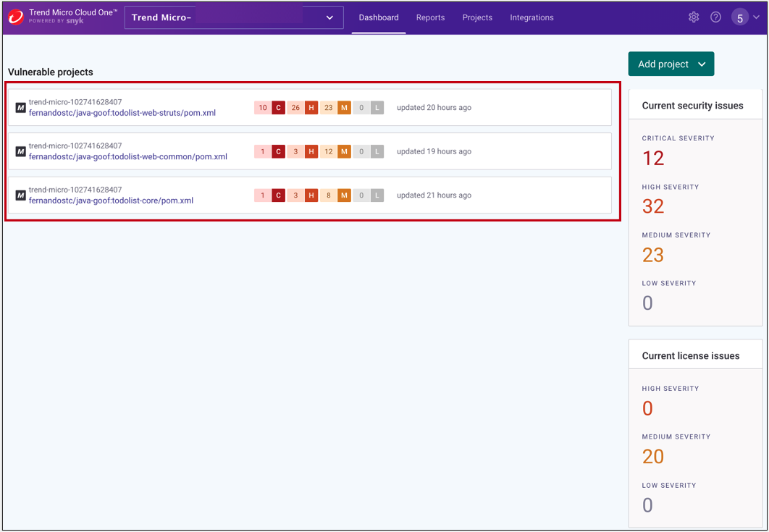The width and height of the screenshot is (769, 532).
Task: Click the Vulnerable projects heading
Action: [51, 72]
